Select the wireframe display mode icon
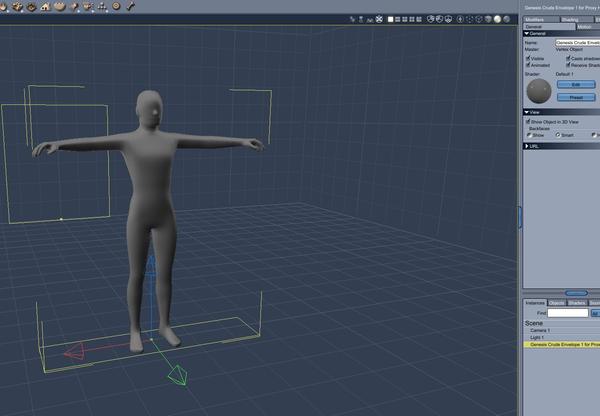The image size is (600, 416). click(479, 19)
